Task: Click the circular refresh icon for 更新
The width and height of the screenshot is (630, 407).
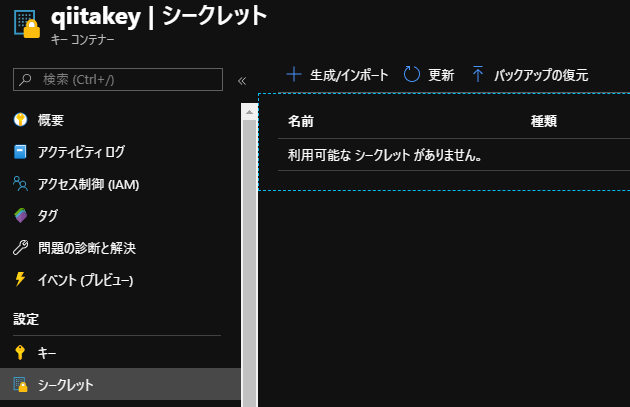Action: pyautogui.click(x=411, y=74)
